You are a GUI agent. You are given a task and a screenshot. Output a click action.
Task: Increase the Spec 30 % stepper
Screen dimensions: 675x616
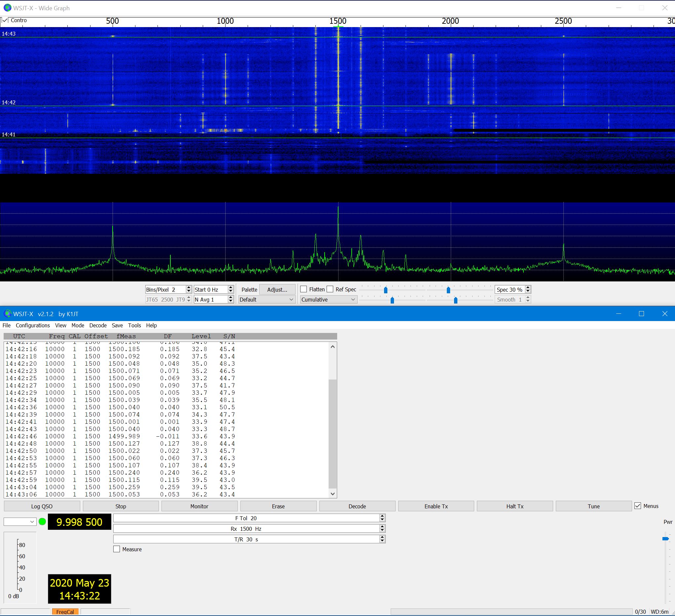pyautogui.click(x=528, y=287)
